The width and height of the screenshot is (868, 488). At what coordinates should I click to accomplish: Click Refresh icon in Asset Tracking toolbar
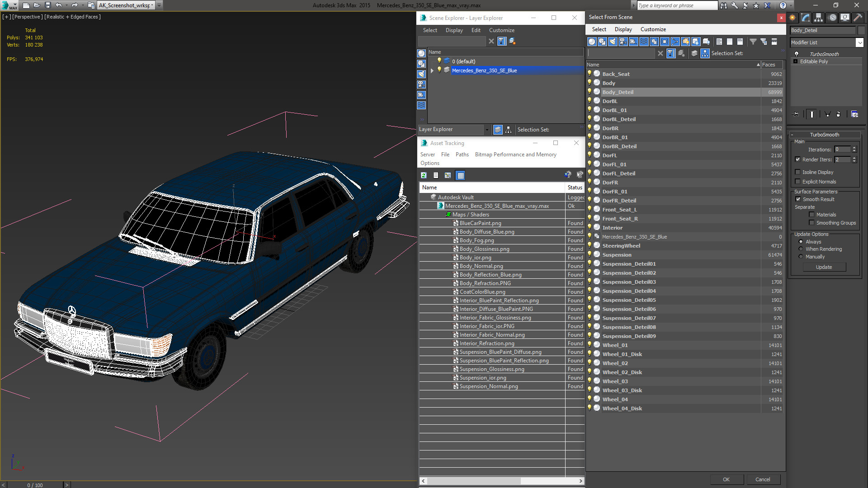[424, 175]
